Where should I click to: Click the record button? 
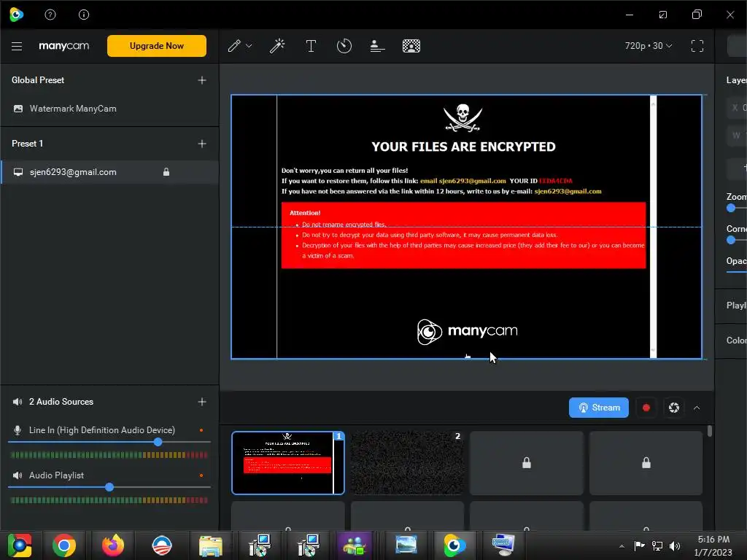click(x=646, y=408)
